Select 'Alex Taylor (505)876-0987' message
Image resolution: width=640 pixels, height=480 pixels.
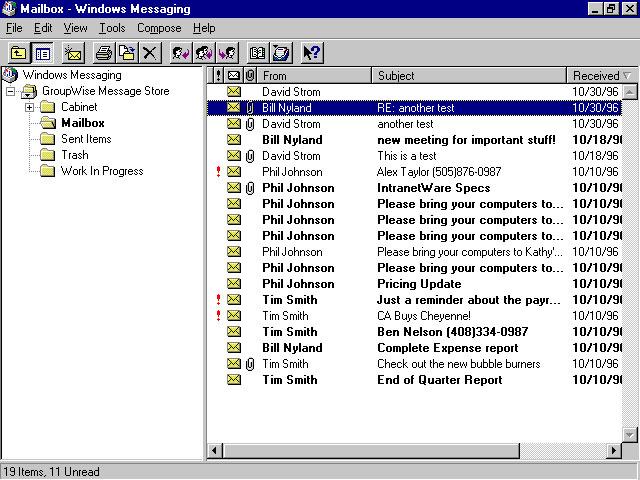(x=414, y=171)
